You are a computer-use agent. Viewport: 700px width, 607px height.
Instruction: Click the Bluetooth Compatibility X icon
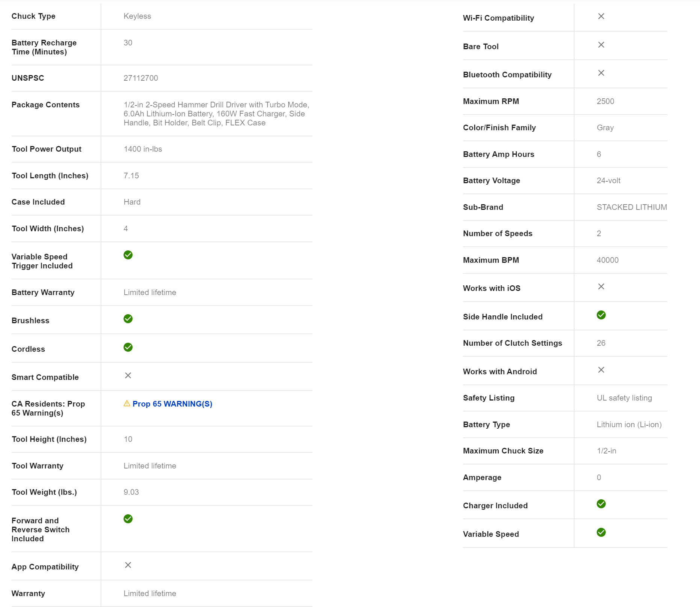point(601,73)
